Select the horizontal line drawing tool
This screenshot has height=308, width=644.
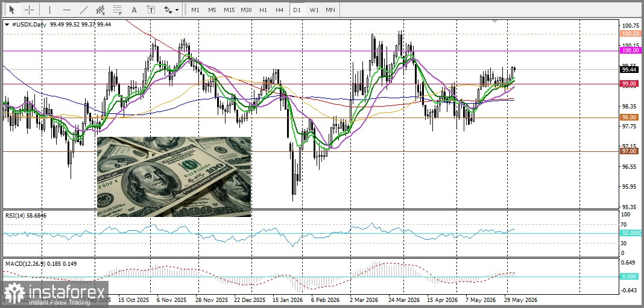tap(67, 10)
